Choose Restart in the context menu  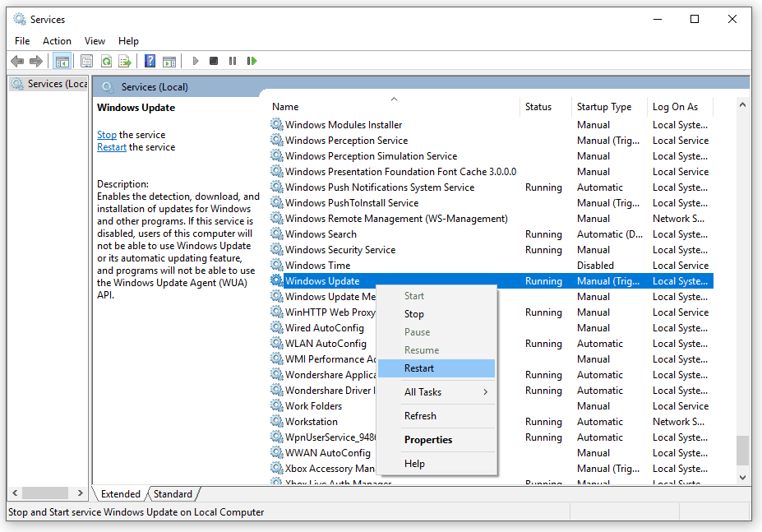pyautogui.click(x=436, y=368)
